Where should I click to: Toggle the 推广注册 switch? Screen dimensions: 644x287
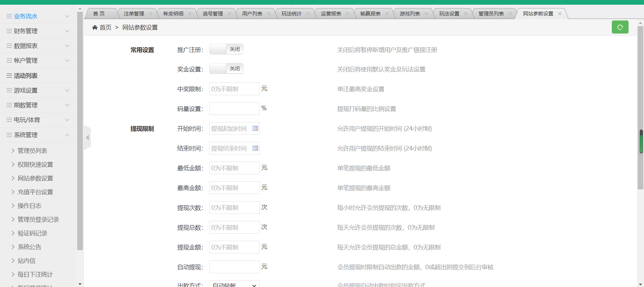point(226,49)
